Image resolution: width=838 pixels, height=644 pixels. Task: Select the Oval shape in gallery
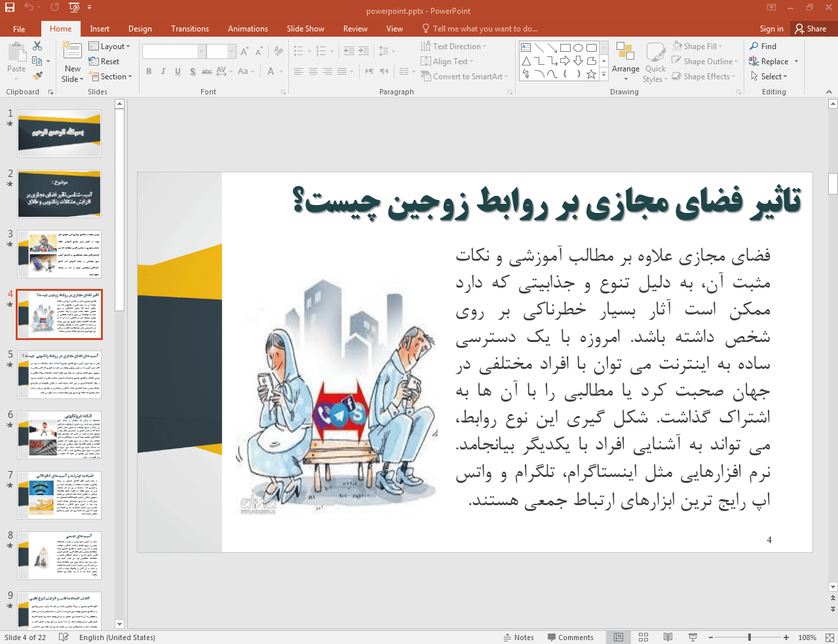click(x=579, y=48)
